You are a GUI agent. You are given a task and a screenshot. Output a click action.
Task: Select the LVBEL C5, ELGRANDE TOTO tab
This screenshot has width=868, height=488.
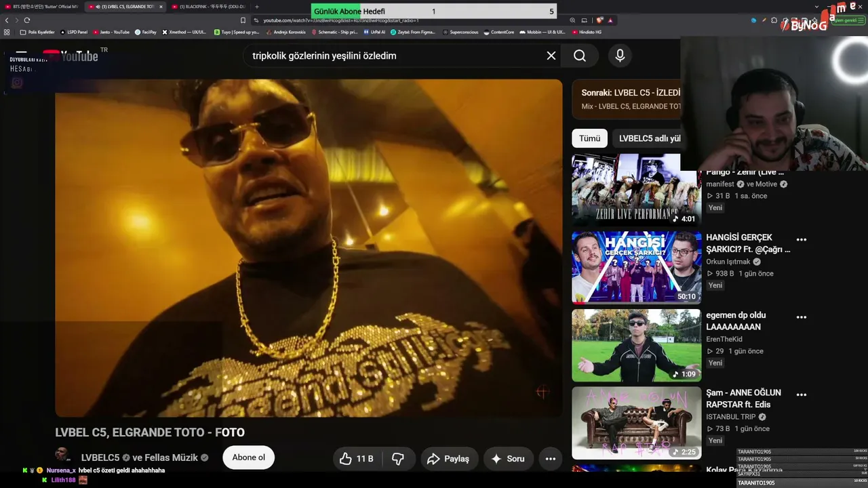click(x=126, y=7)
